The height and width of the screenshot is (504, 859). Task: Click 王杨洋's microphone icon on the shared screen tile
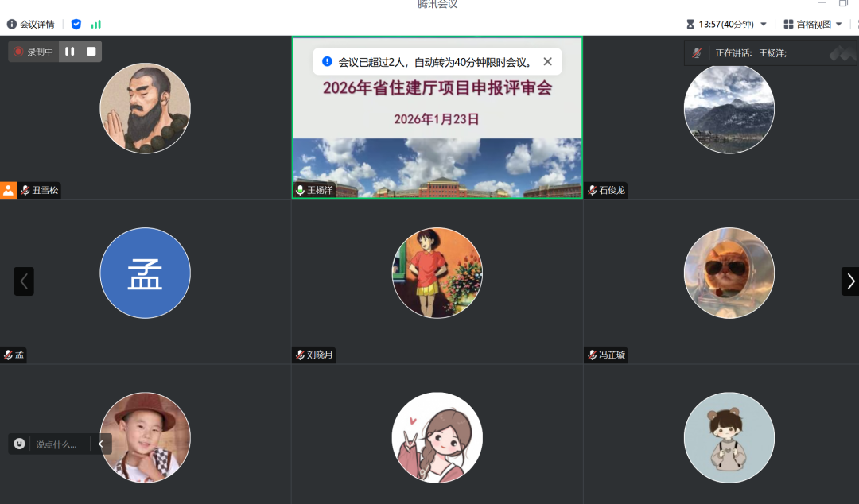[300, 190]
